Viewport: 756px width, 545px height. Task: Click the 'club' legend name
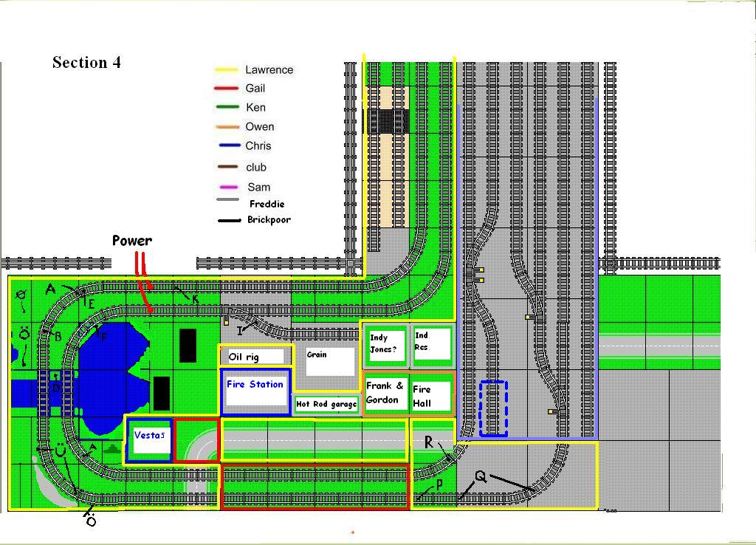256,168
